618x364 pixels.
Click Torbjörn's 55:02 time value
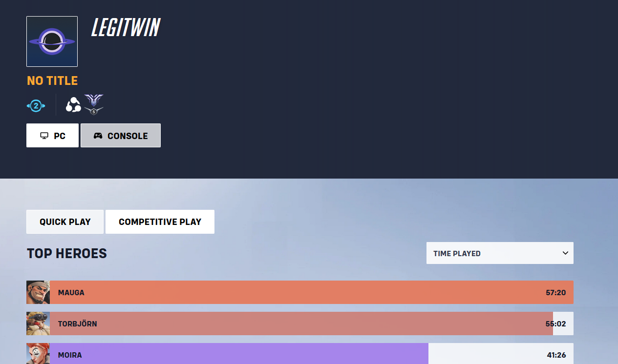[555, 324]
